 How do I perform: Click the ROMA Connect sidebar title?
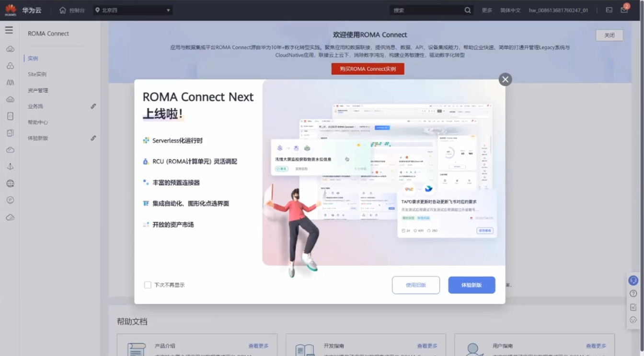(48, 34)
